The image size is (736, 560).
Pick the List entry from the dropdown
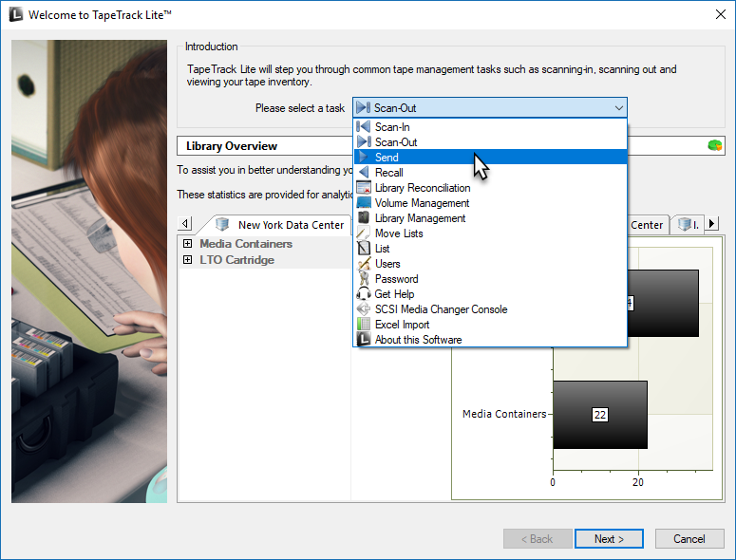point(490,248)
